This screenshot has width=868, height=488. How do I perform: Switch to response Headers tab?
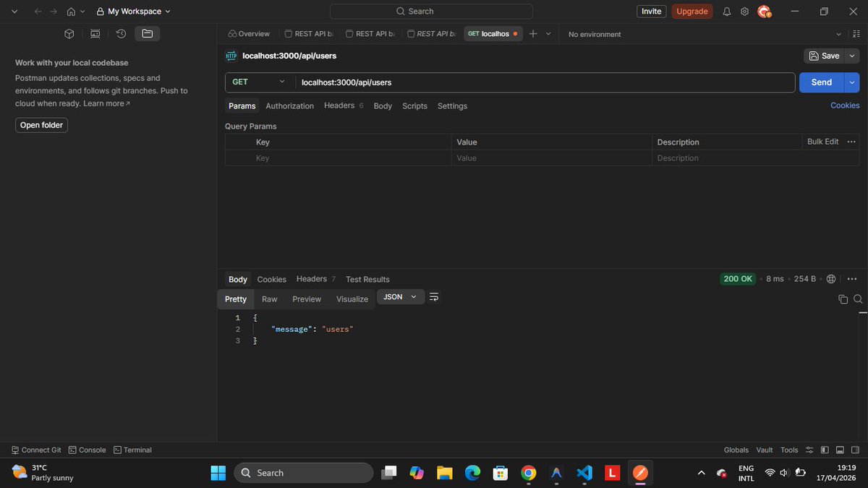pyautogui.click(x=316, y=279)
